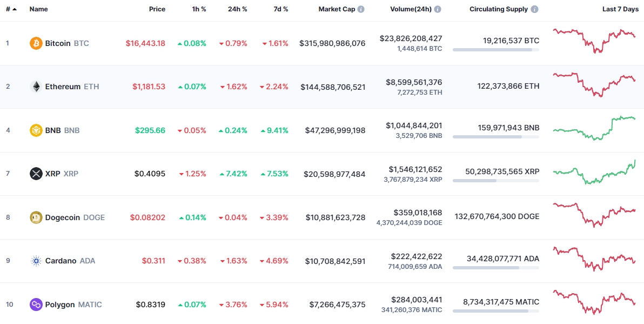
Task: Open Bitcoin 7-day price chart
Action: pyautogui.click(x=594, y=41)
